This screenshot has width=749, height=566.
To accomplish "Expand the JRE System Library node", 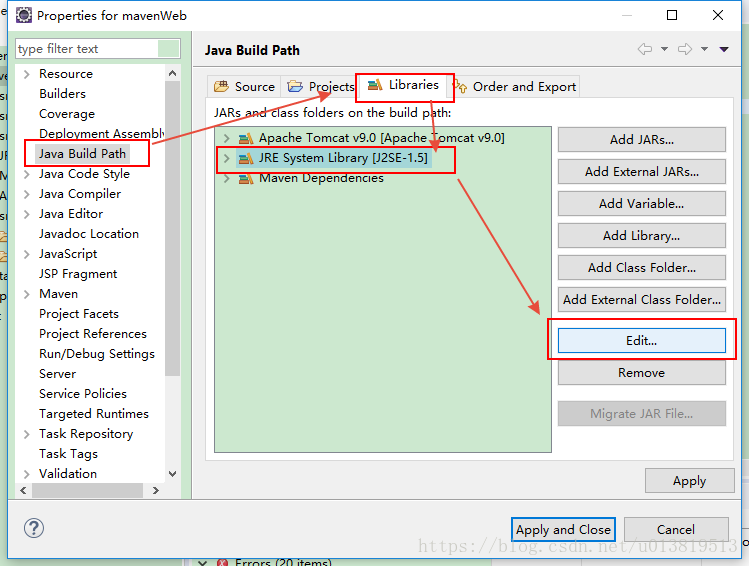I will pos(227,158).
